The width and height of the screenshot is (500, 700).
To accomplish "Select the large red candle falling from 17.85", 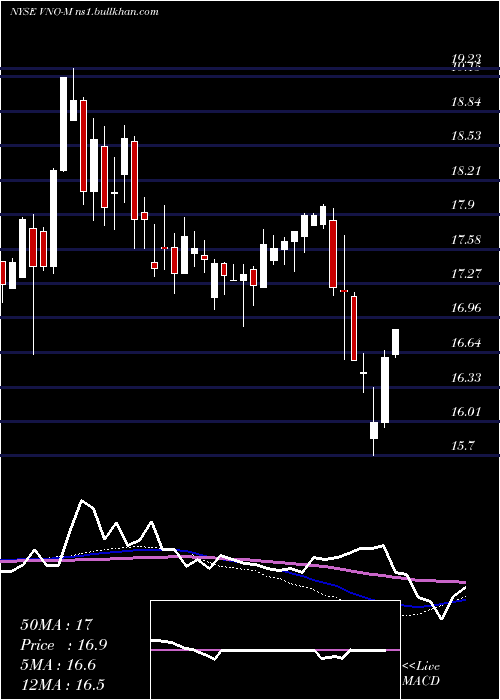I will tap(333, 254).
